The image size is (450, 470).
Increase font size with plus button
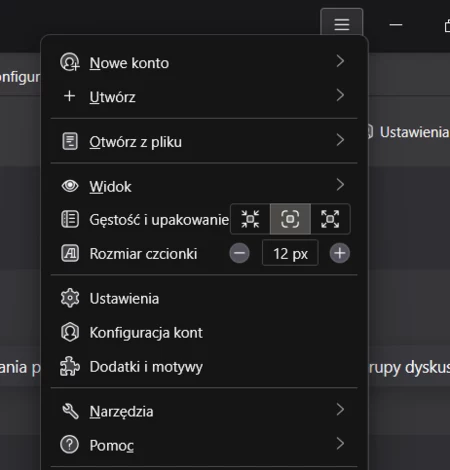340,253
